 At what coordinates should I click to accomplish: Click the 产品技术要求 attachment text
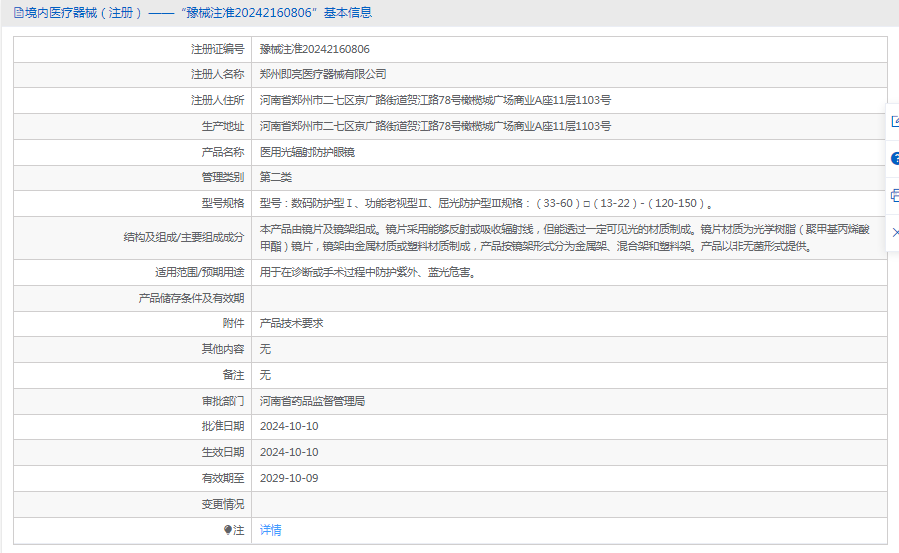tap(291, 323)
